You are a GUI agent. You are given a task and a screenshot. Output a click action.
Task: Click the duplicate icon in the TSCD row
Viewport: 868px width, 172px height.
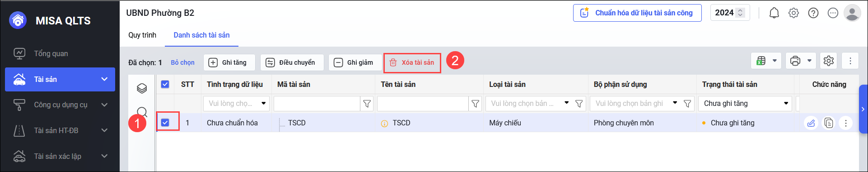(x=829, y=123)
